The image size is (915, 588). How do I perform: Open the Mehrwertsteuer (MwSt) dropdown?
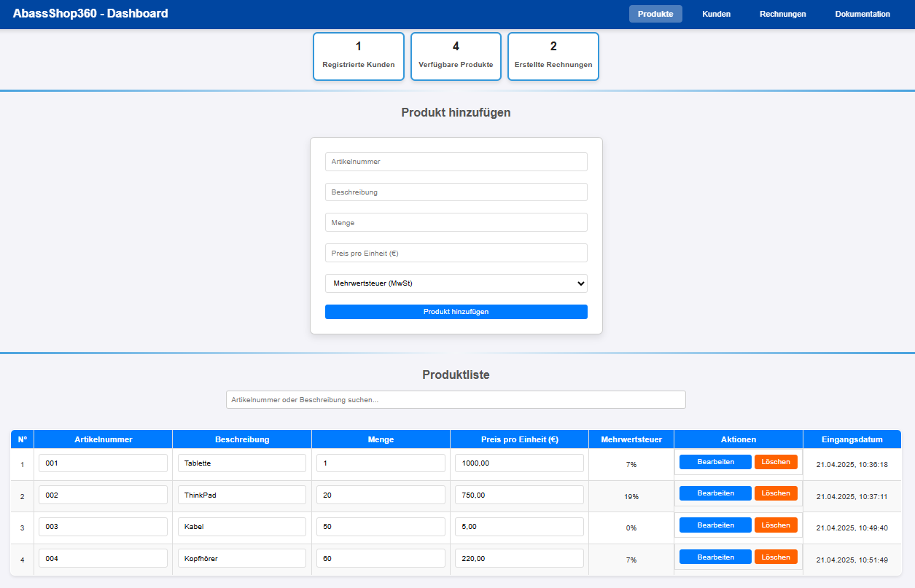coord(456,283)
